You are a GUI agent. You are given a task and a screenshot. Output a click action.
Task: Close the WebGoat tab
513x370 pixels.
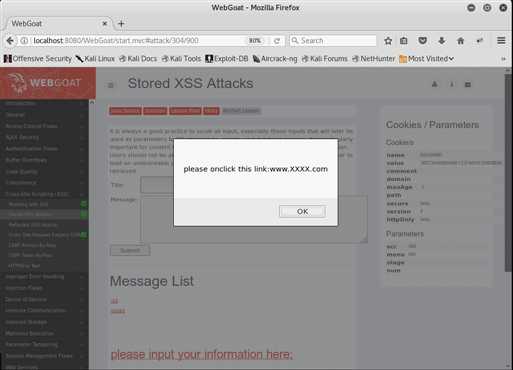[104, 24]
